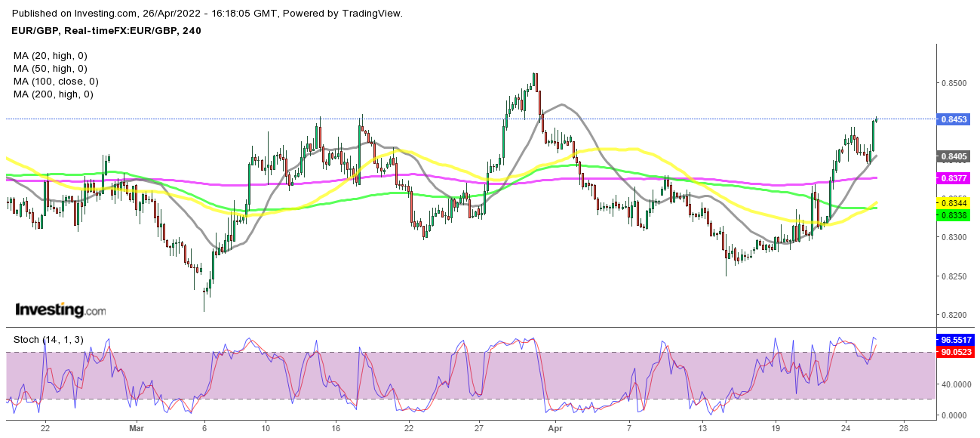Click the green 0.8338 MA price tag
Image resolution: width=980 pixels, height=438 pixels.
pyautogui.click(x=954, y=214)
